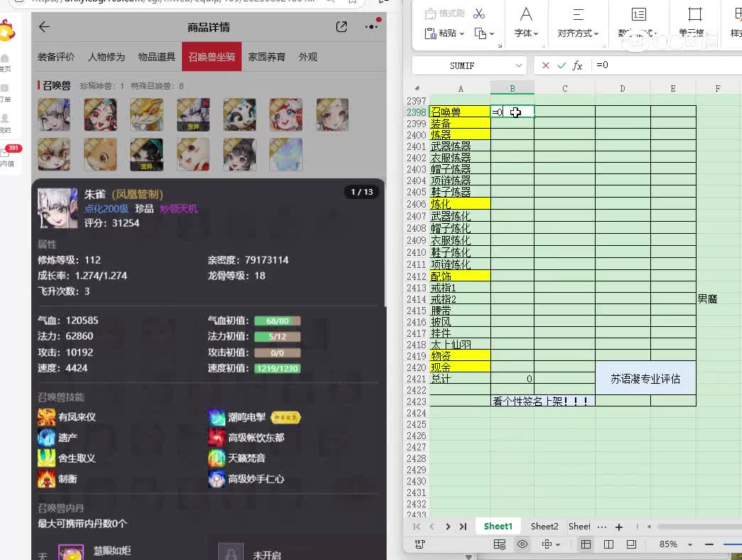Open reading mode dropdown arrow in status bar
The image size is (742, 560).
click(x=558, y=545)
